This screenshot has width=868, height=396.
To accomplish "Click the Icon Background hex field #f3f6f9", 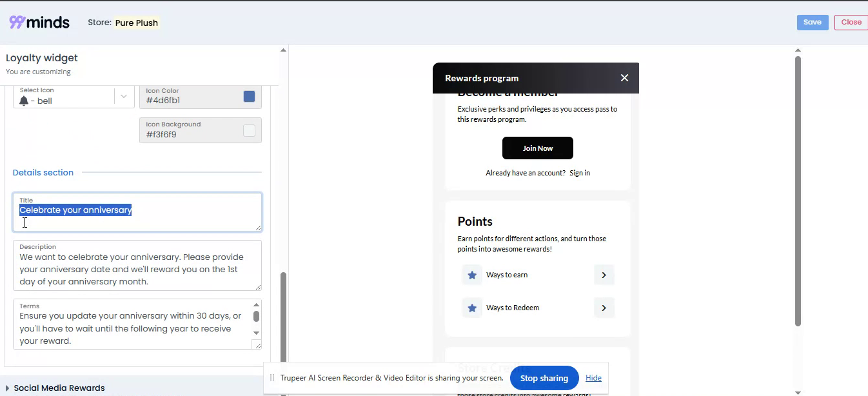I will [201, 130].
